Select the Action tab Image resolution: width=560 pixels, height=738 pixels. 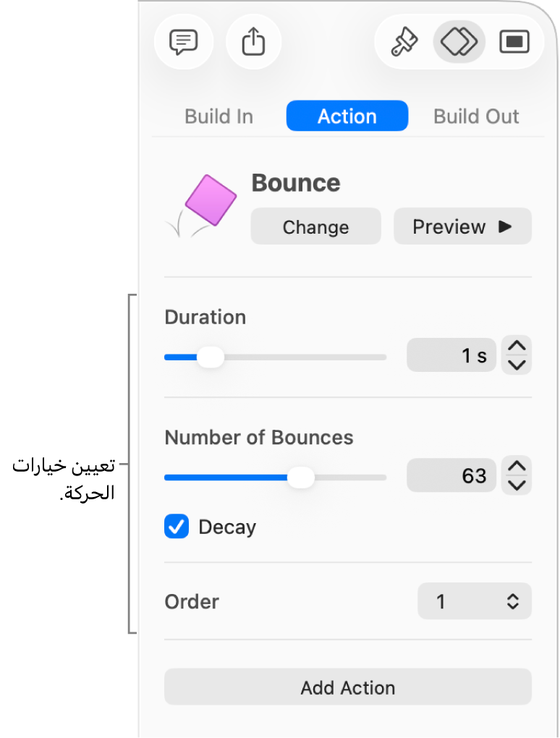point(347,116)
